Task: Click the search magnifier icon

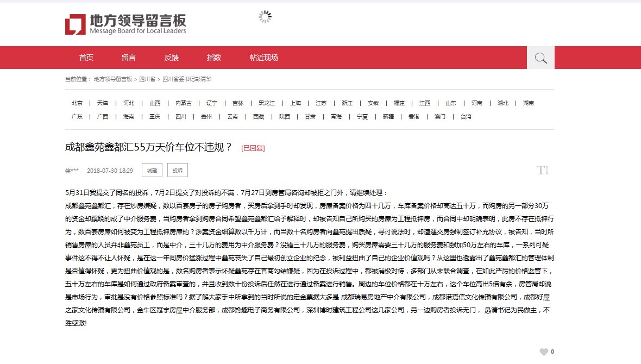Action: click(541, 58)
